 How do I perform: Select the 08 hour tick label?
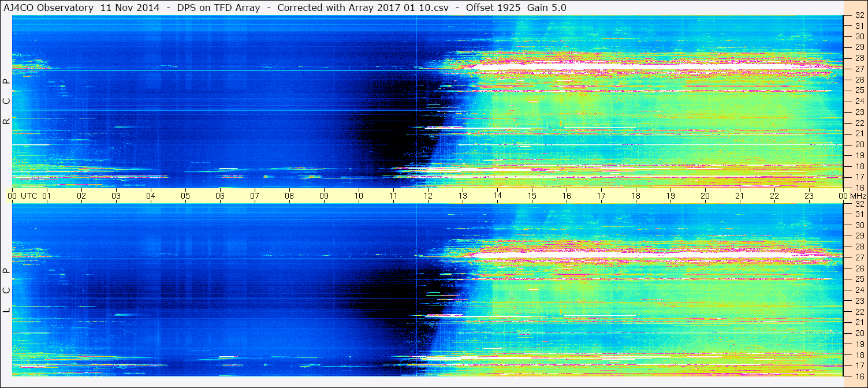click(x=289, y=196)
